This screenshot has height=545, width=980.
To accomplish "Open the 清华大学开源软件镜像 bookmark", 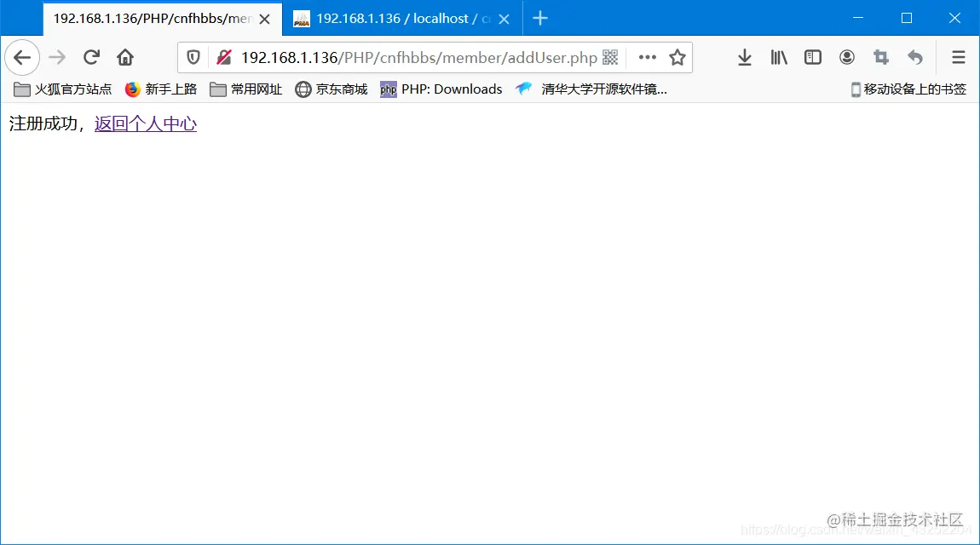I will [591, 89].
